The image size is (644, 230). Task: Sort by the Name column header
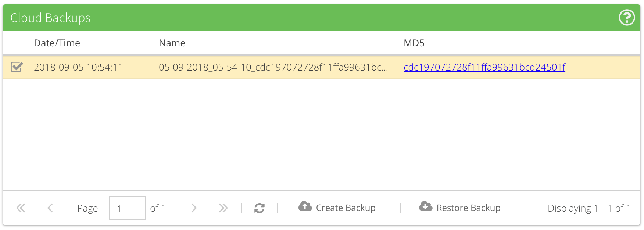[x=172, y=43]
